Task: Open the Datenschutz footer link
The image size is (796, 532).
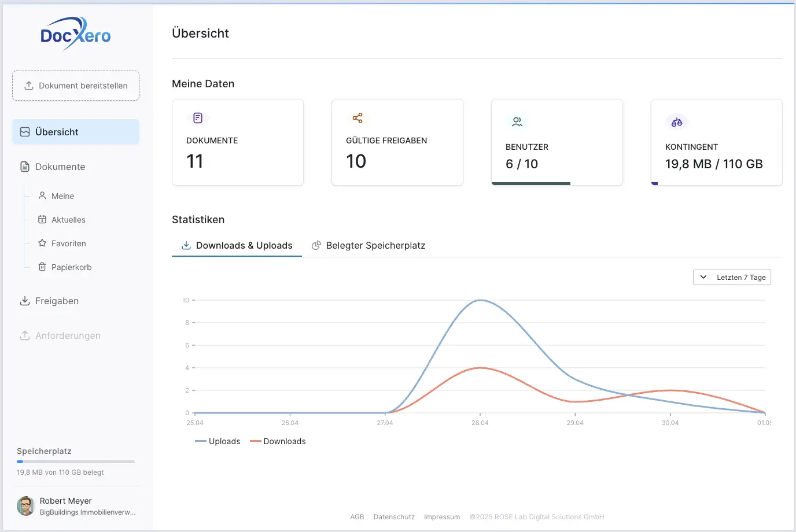Action: 394,517
